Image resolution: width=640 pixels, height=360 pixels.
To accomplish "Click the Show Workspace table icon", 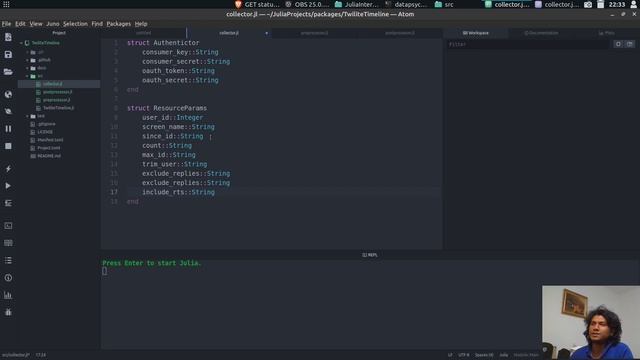I will click(8, 243).
